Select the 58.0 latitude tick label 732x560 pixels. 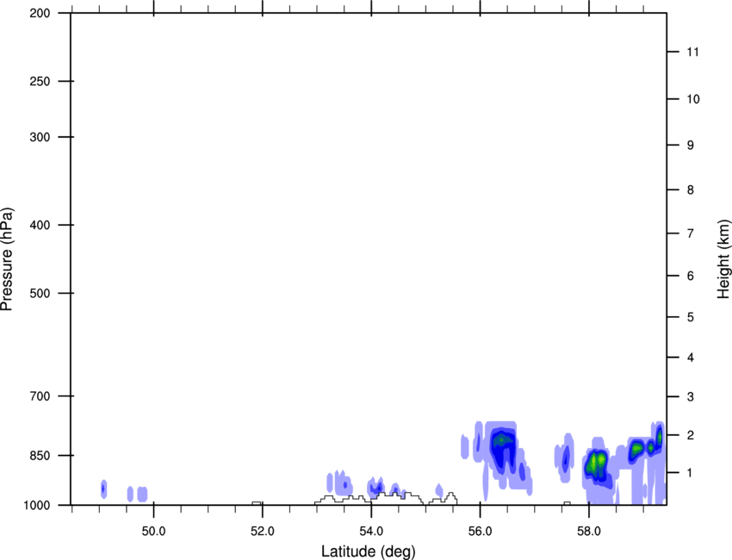(x=588, y=529)
